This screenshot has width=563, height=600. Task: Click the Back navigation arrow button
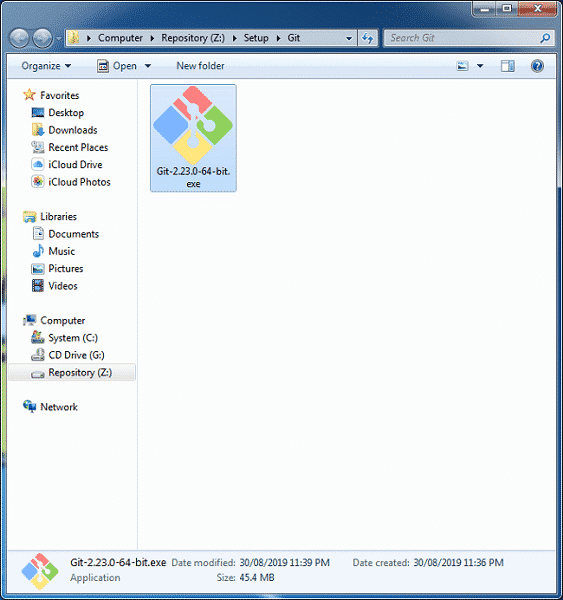coord(19,38)
